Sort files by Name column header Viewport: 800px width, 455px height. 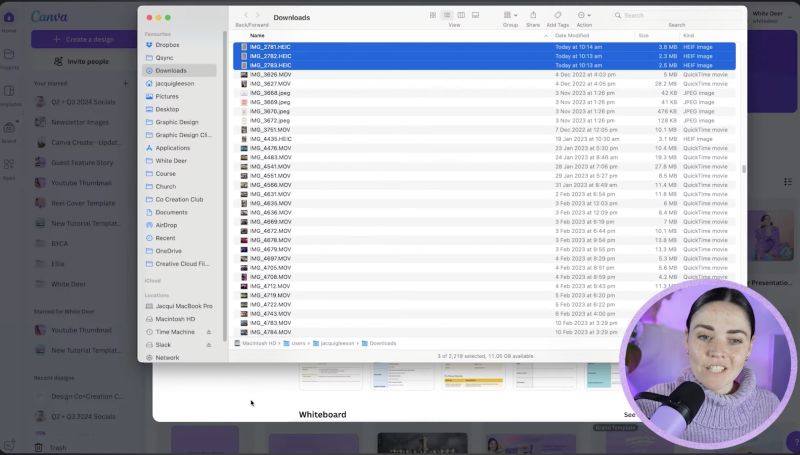257,36
